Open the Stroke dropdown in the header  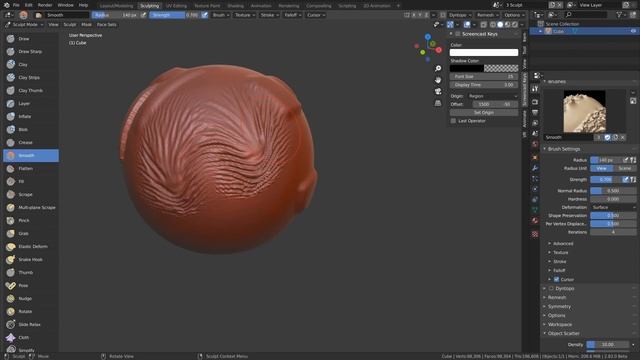tap(269, 15)
